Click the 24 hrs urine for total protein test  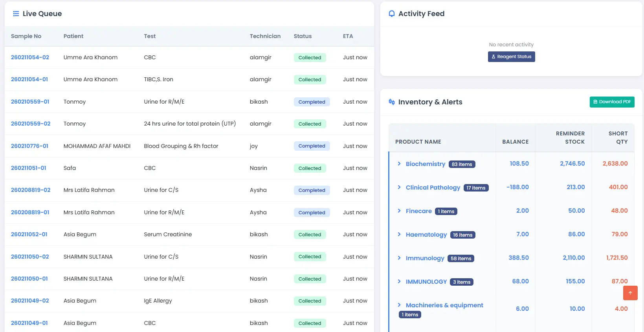(190, 124)
